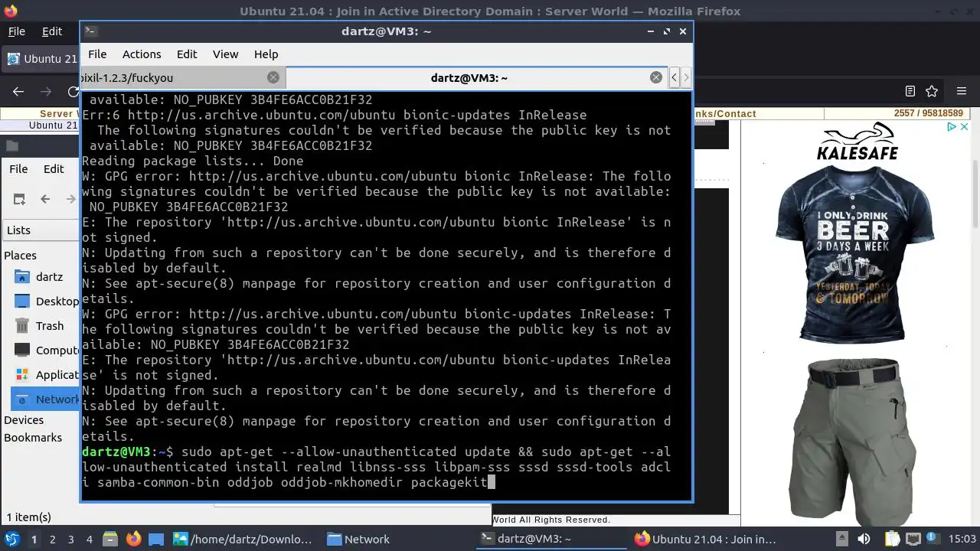
Task: Click the 1 item(s) status bar text
Action: pos(29,517)
